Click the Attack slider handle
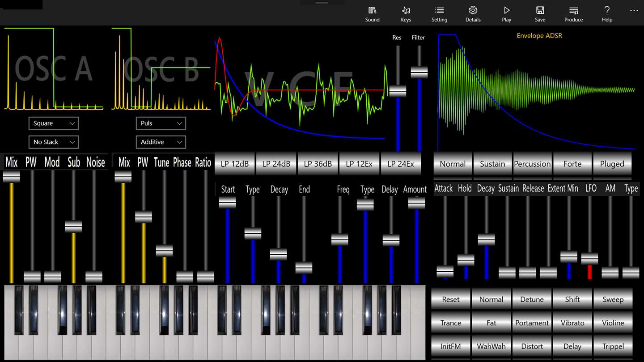 point(445,271)
